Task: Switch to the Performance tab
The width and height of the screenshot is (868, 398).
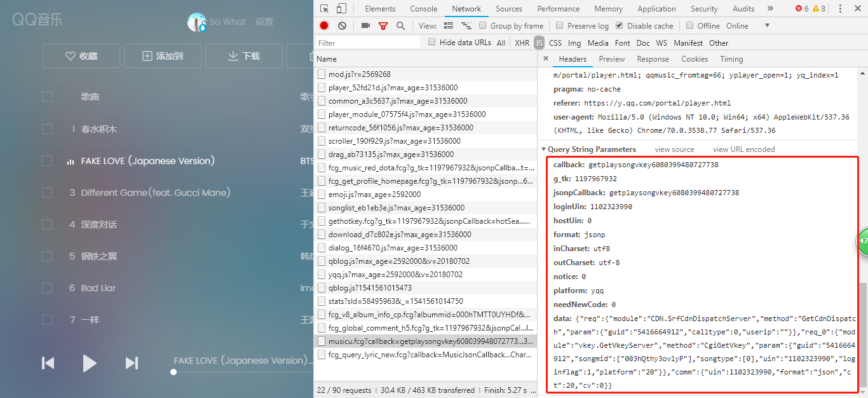Action: point(559,9)
